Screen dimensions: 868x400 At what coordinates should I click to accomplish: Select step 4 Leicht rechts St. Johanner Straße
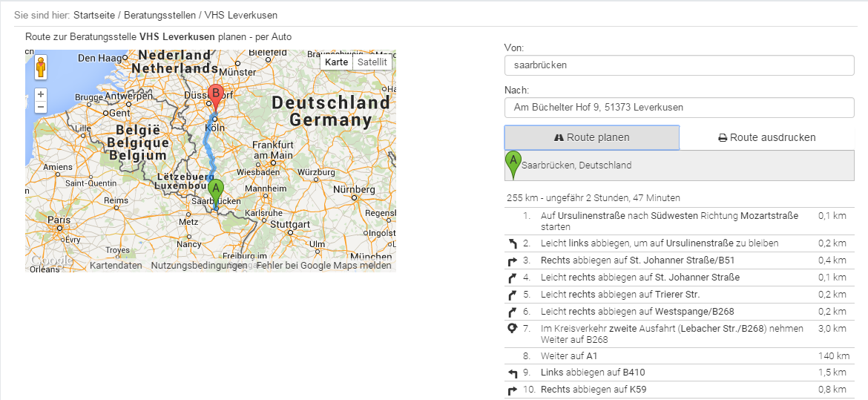point(680,278)
